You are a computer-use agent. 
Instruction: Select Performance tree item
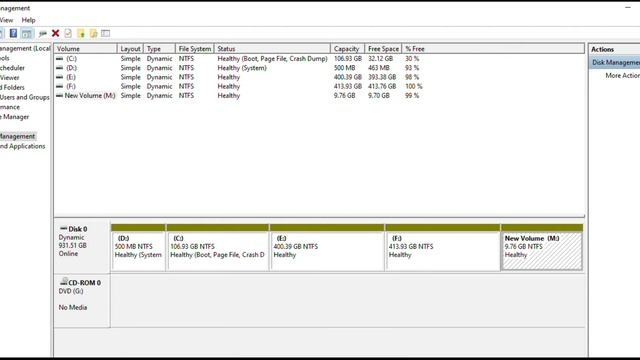(x=10, y=107)
